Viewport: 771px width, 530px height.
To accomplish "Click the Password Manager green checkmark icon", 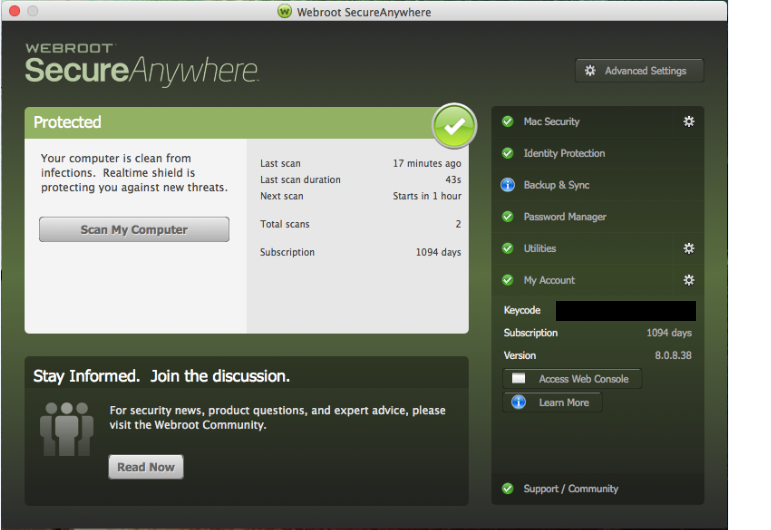I will [507, 217].
